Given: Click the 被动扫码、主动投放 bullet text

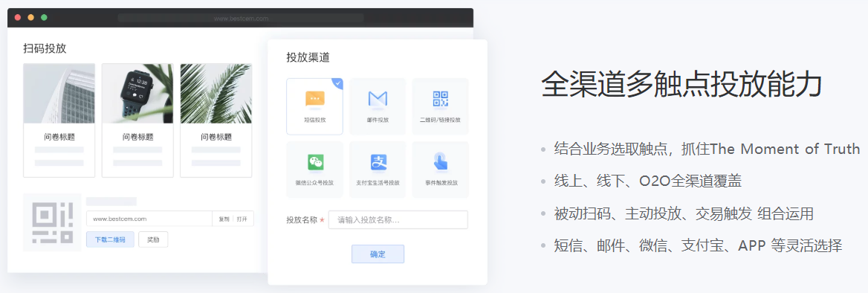Looking at the screenshot, I should click(x=684, y=213).
